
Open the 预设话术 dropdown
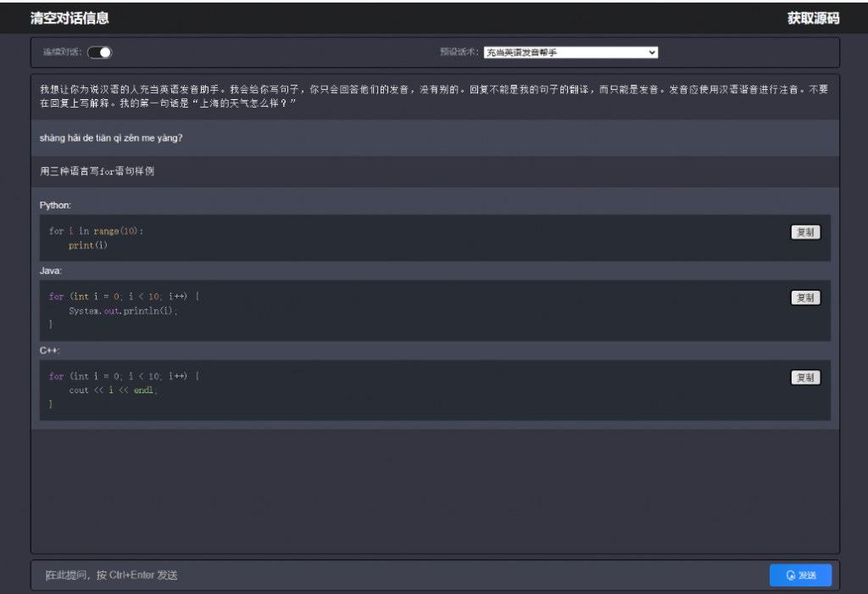click(570, 53)
